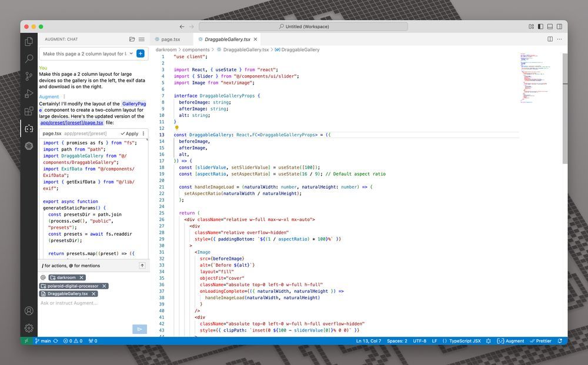Open chat threads folder icon in Augment header
The height and width of the screenshot is (365, 588).
(x=132, y=39)
